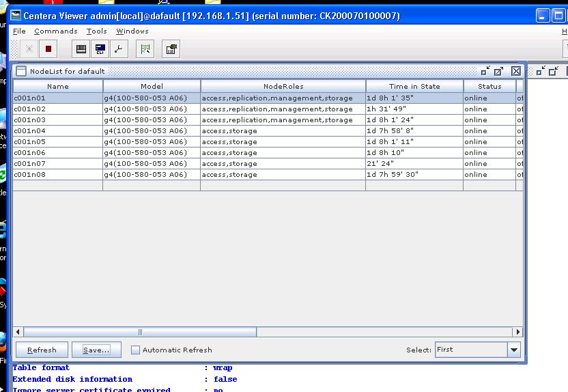Click the green-lined list selection toolbar icon
The height and width of the screenshot is (392, 568).
(x=145, y=49)
